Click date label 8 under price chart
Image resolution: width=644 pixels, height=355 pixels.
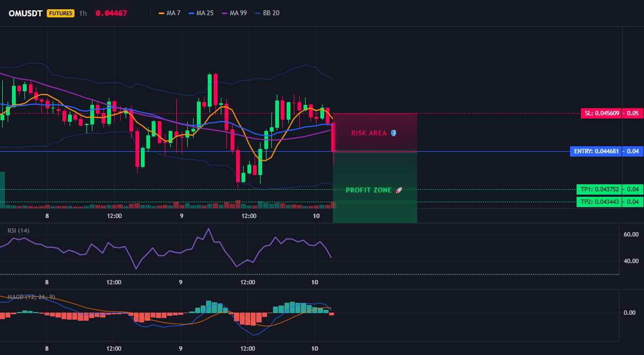(x=47, y=216)
